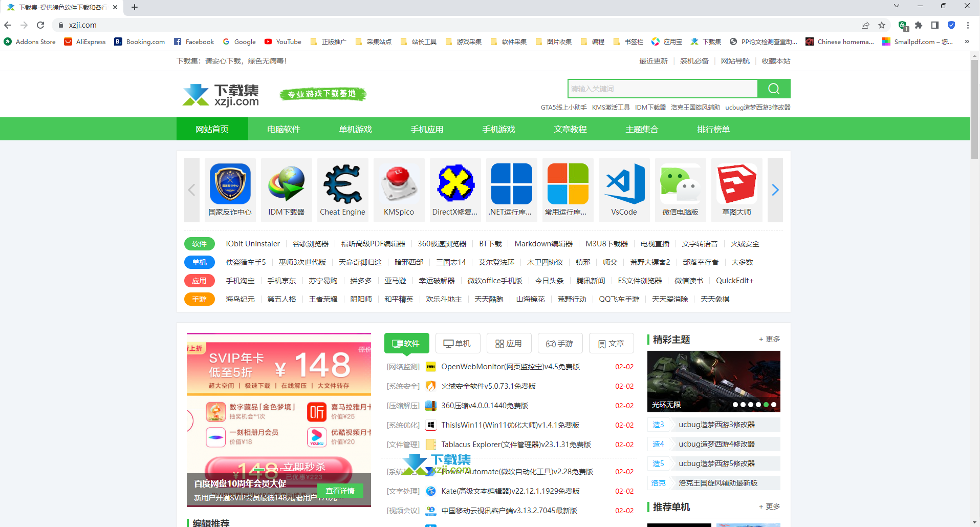Open the VsCode icon

click(x=624, y=184)
